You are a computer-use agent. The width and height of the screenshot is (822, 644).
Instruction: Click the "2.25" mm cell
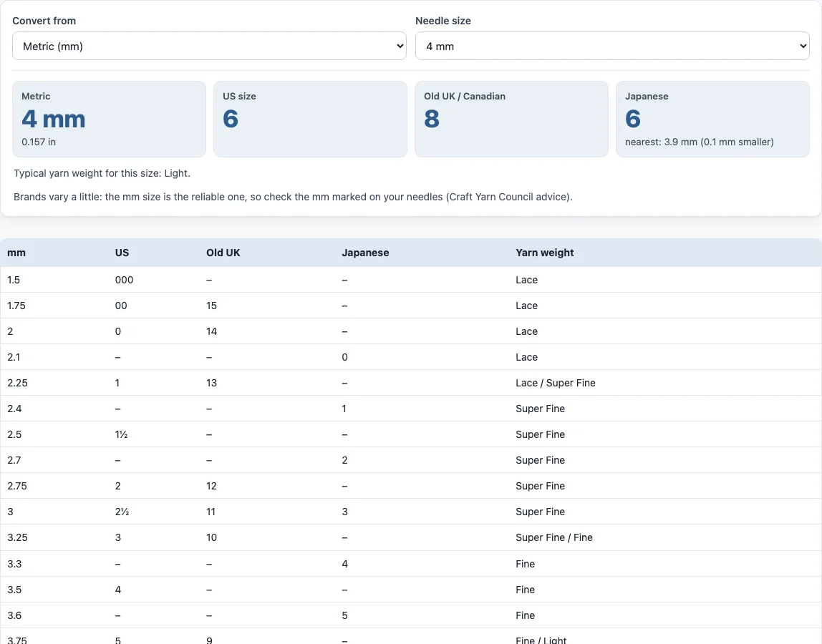17,383
